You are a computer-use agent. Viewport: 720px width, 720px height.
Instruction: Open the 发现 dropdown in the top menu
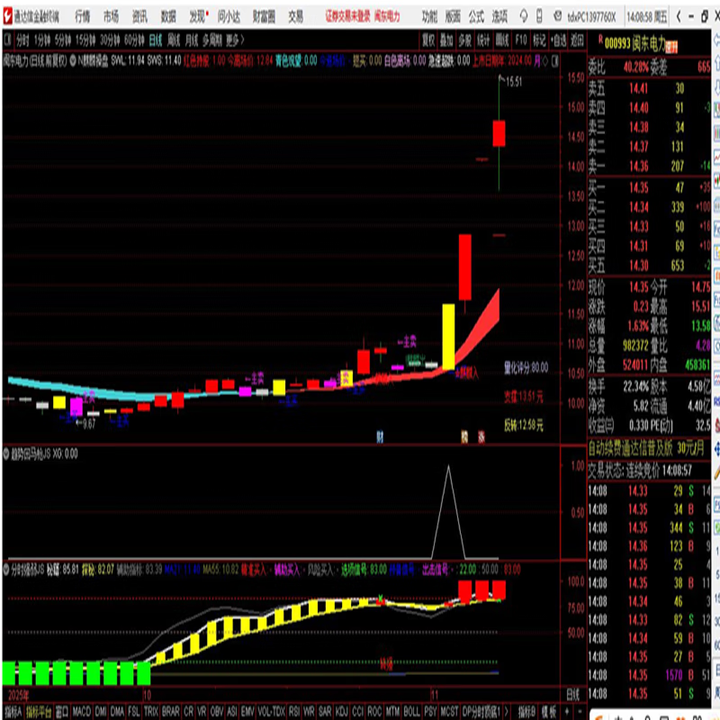coord(200,16)
